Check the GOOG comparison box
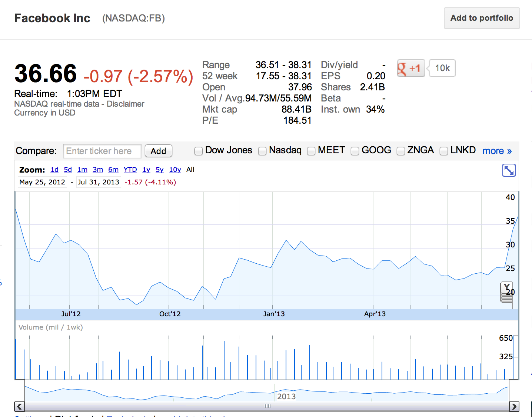 point(355,151)
